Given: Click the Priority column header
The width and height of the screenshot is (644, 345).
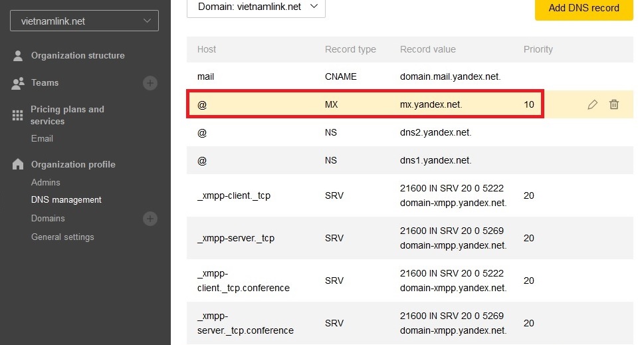Looking at the screenshot, I should tap(538, 49).
